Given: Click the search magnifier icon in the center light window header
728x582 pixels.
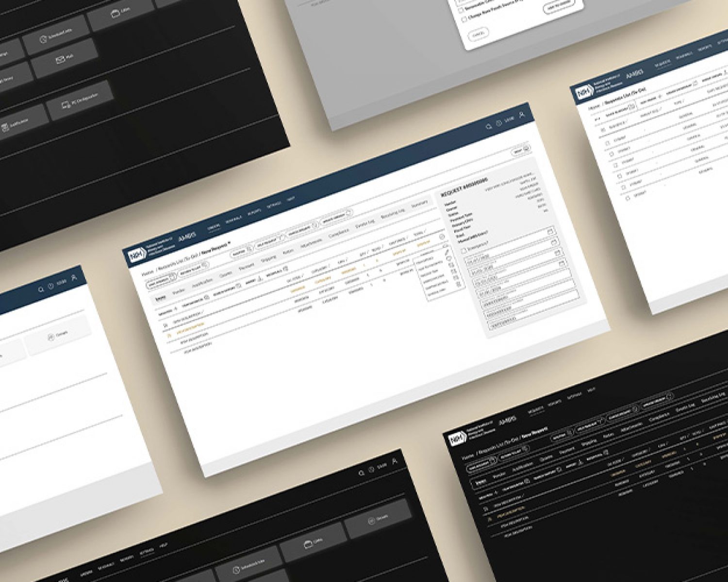Looking at the screenshot, I should tap(489, 127).
